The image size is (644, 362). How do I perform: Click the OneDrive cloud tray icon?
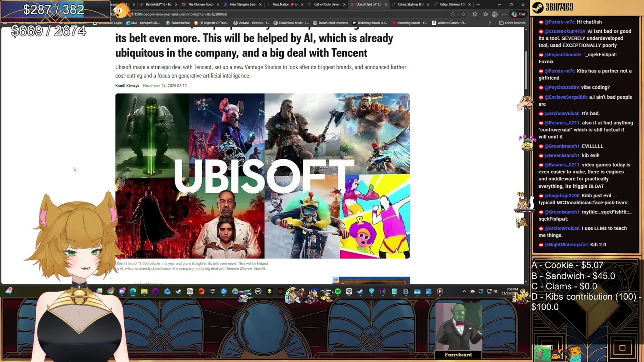tap(472, 291)
